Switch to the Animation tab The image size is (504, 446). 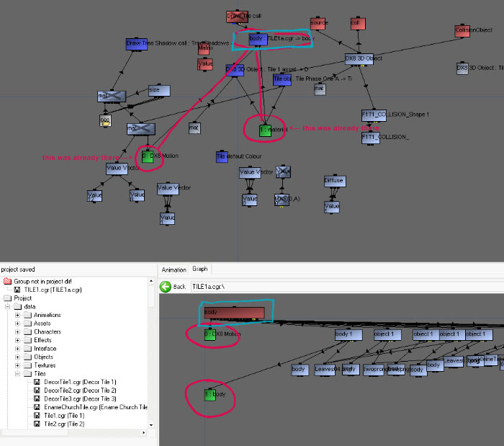click(174, 269)
